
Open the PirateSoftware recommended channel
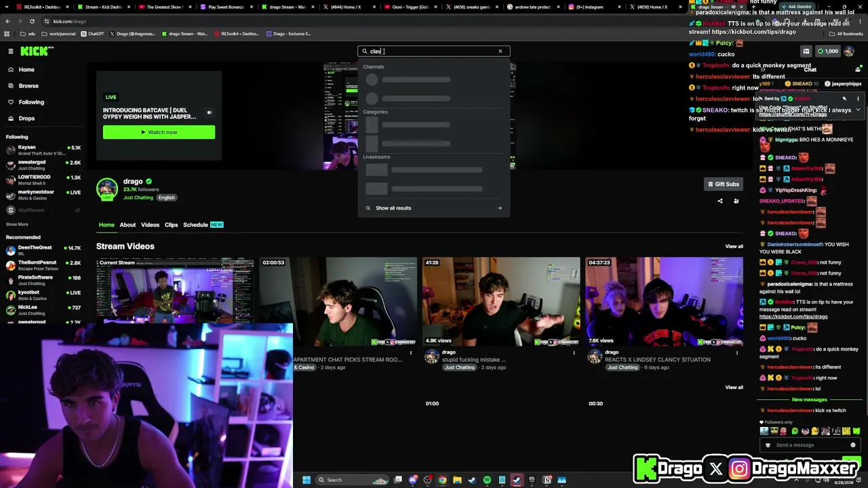pos(42,281)
